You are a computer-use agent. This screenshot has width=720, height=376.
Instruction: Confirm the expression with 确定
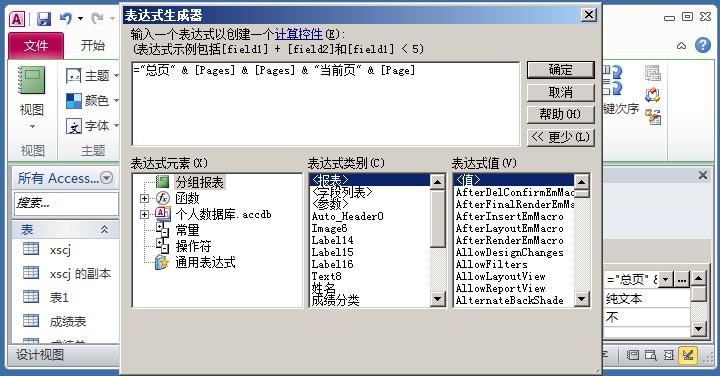pos(560,70)
